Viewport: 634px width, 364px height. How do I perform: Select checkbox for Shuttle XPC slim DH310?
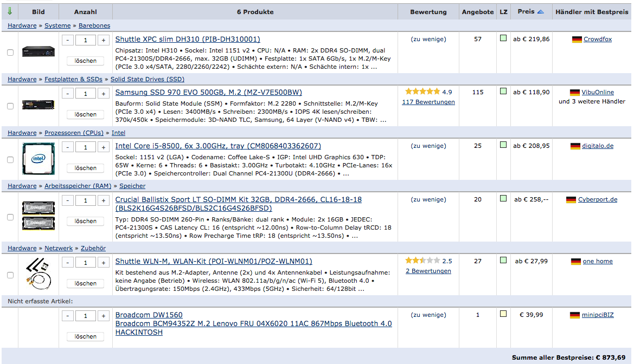click(x=10, y=53)
